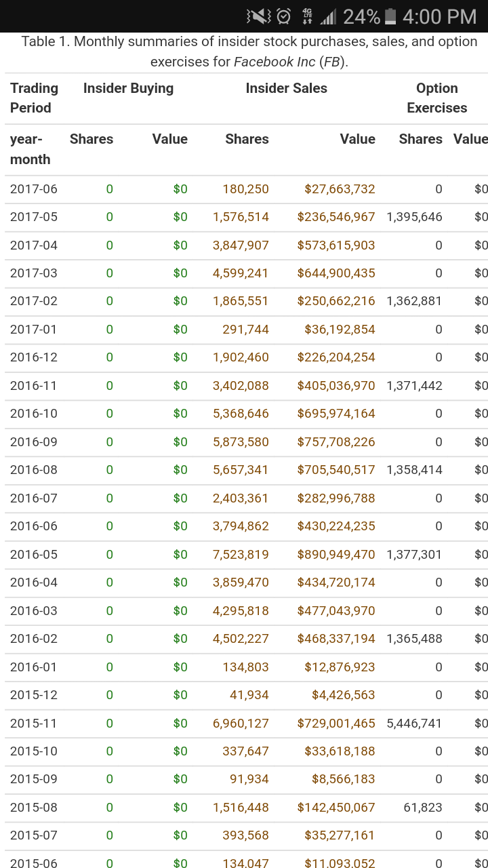This screenshot has width=488, height=868.
Task: Select the Insider Buying column header
Action: click(x=128, y=88)
